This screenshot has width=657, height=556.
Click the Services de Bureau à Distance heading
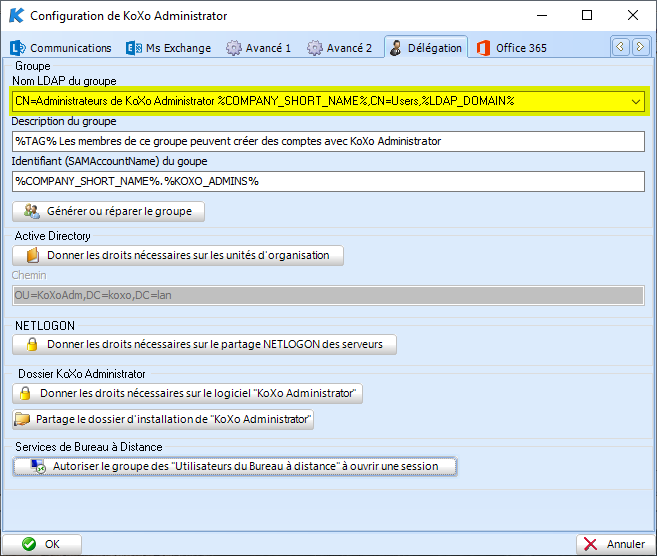tap(89, 447)
